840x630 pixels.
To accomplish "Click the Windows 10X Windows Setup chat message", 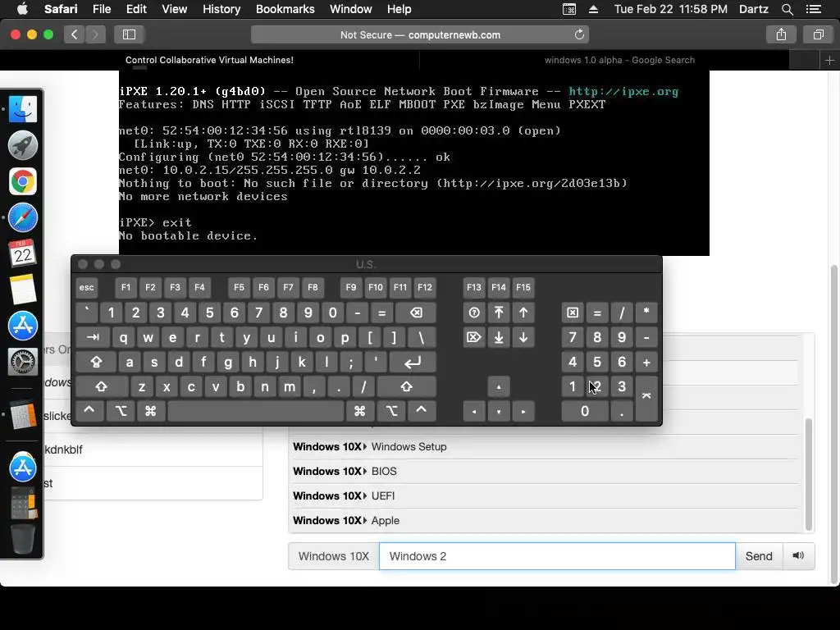I will coord(546,447).
